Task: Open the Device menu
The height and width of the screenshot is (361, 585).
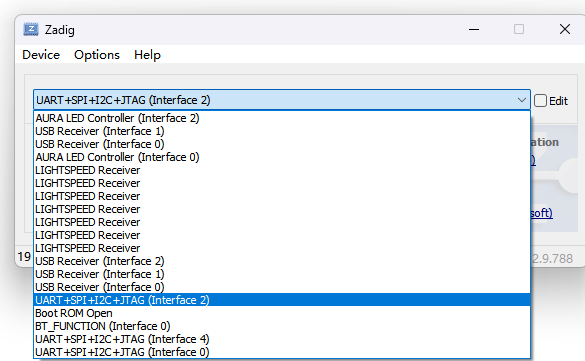Action: pyautogui.click(x=41, y=55)
